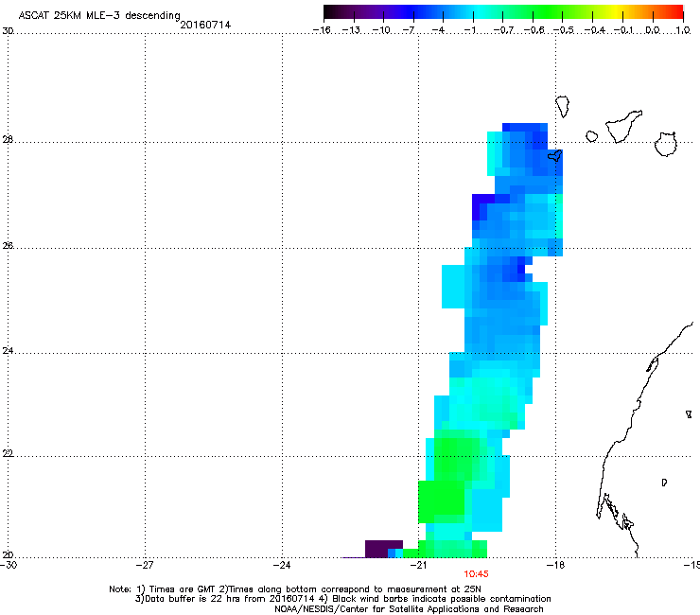Click the latitude label 22 on left axis
The height and width of the screenshot is (615, 700).
click(8, 453)
